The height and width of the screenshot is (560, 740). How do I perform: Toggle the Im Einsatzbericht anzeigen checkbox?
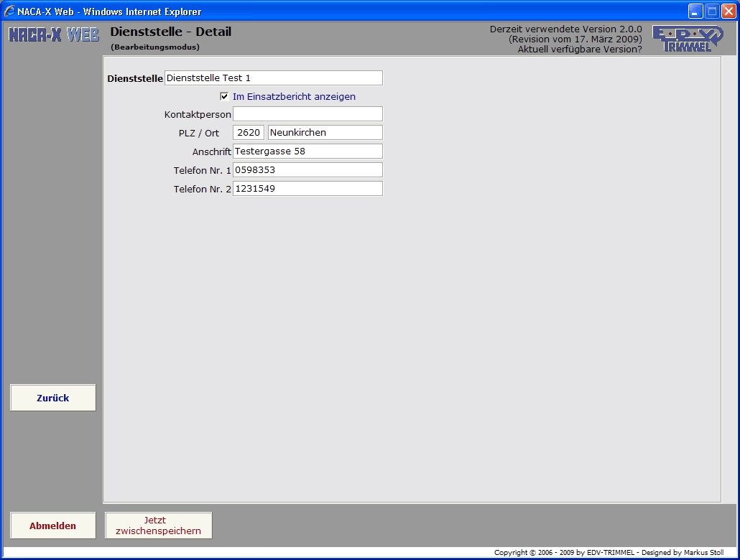click(x=224, y=96)
